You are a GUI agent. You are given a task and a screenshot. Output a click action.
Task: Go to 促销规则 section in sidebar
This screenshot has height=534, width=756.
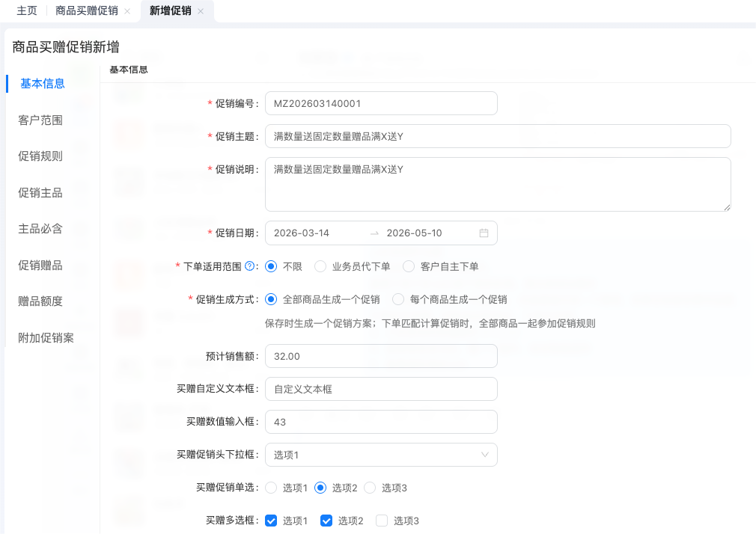coord(40,156)
